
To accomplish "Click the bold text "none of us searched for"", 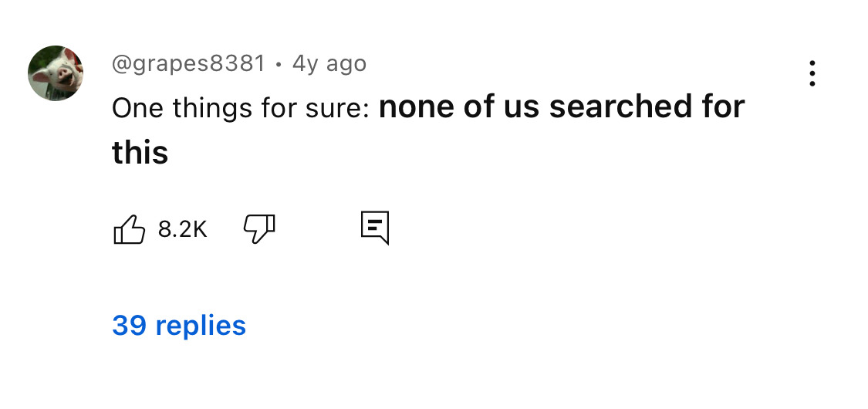I will pyautogui.click(x=561, y=107).
